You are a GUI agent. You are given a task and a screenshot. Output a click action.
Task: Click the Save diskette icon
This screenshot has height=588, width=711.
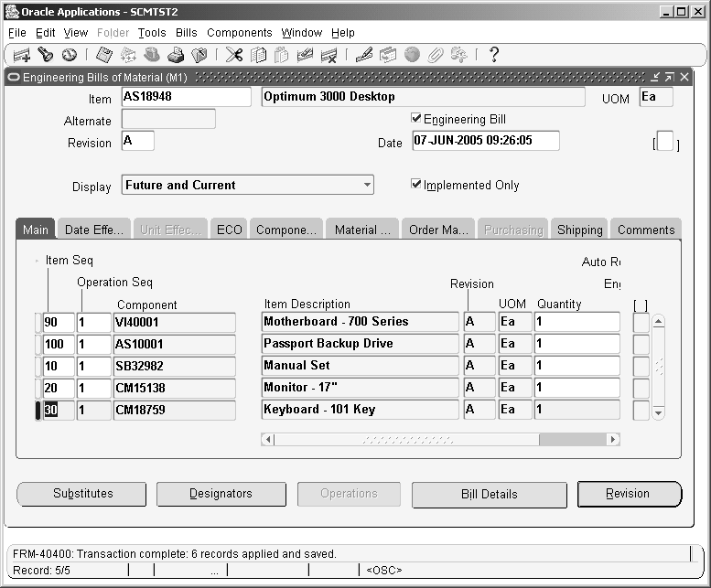pyautogui.click(x=104, y=55)
